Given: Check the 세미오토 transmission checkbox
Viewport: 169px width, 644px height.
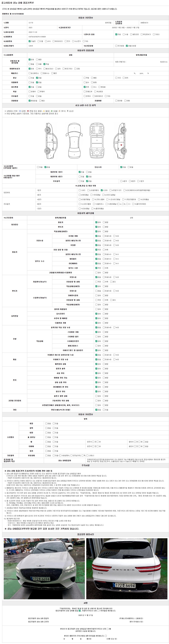Looking at the screenshot, I should 131,34.
